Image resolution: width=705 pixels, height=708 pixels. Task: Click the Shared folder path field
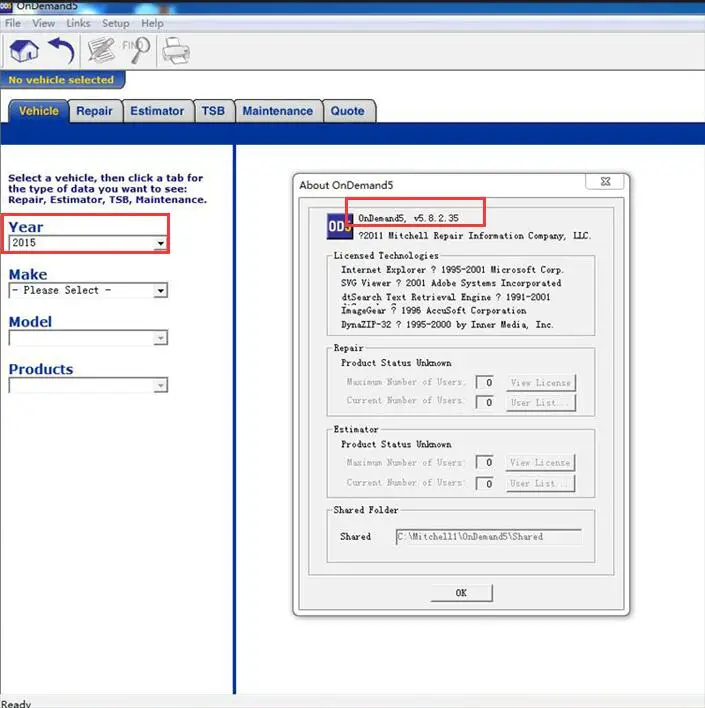(489, 537)
